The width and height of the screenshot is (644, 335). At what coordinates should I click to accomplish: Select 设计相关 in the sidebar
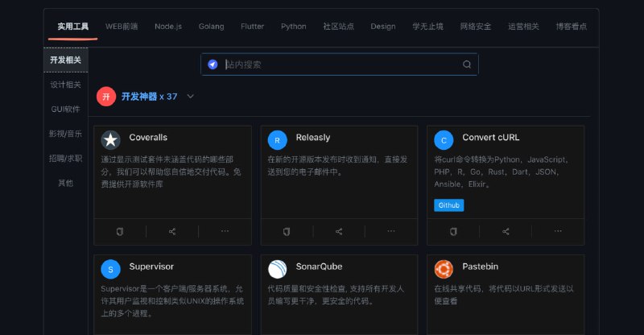[x=66, y=85]
